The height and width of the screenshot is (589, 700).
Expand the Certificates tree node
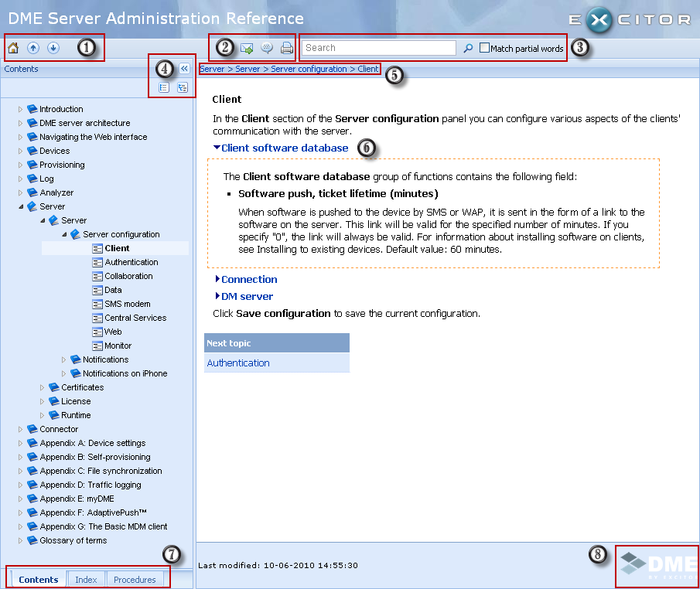43,387
